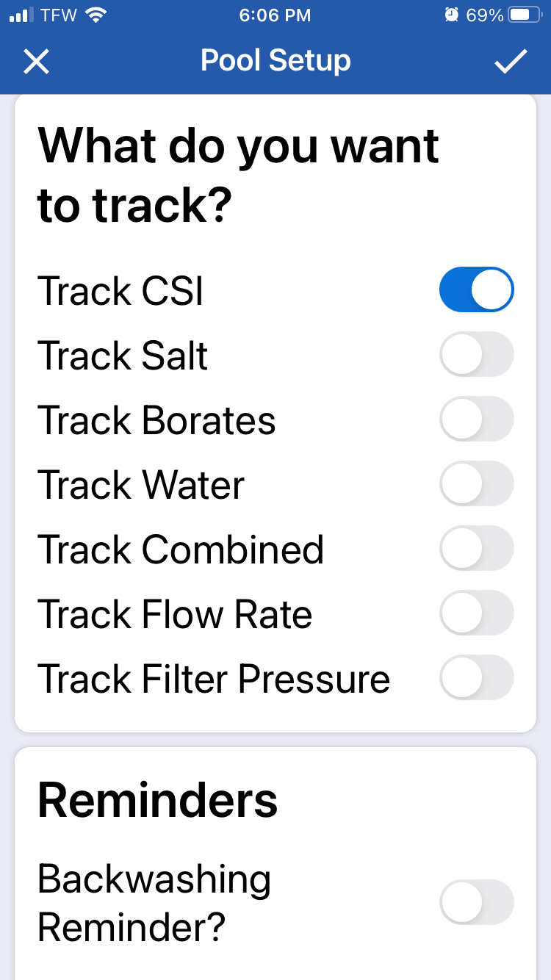
Task: Enable the Track Water toggle
Action: (476, 483)
